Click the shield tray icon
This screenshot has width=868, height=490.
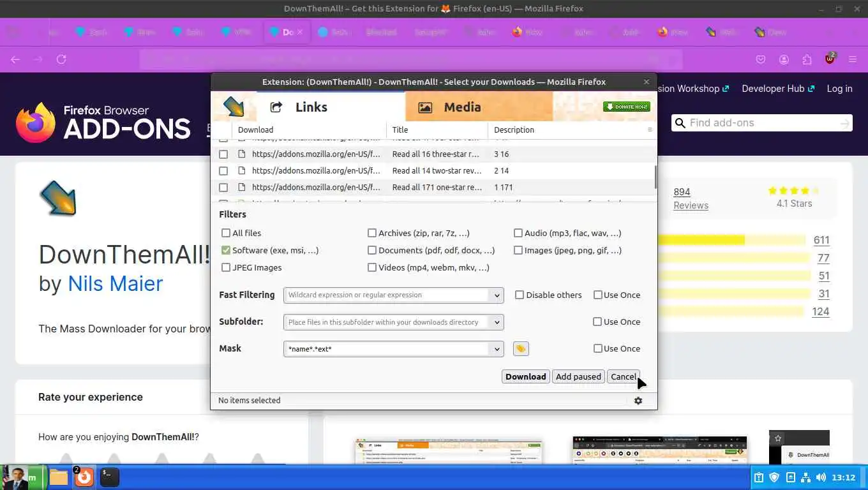[774, 477]
